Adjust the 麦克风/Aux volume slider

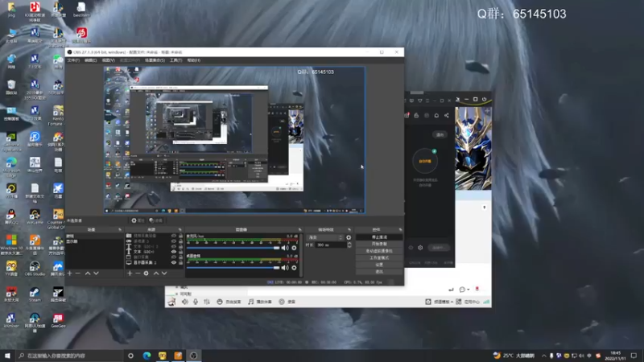click(x=233, y=248)
